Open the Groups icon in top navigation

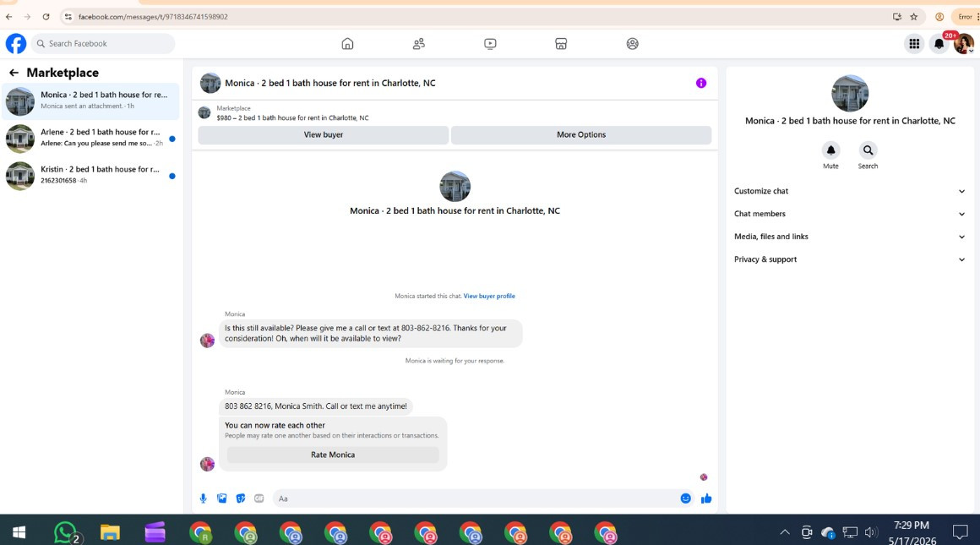(x=633, y=44)
